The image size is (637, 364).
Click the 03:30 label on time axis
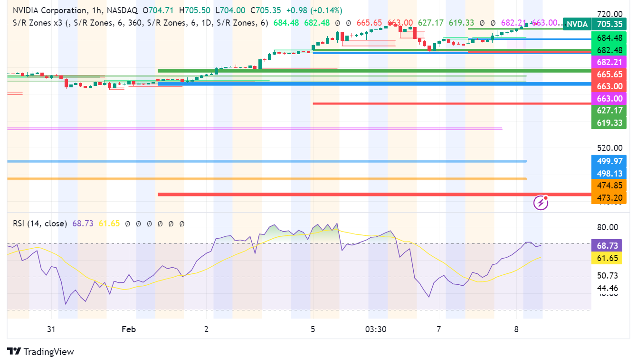(x=375, y=329)
